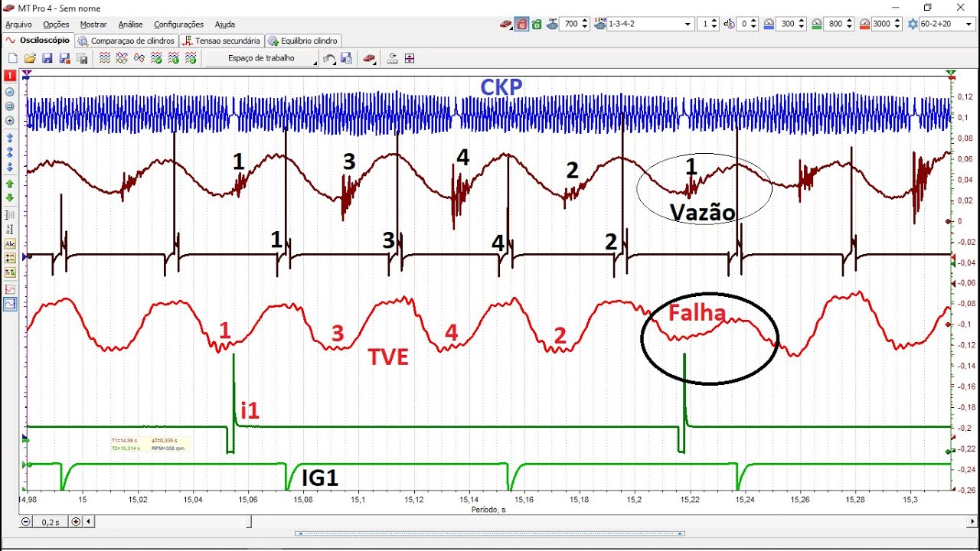This screenshot has height=551, width=980.
Task: Open the Arquivo menu
Action: click(x=18, y=24)
